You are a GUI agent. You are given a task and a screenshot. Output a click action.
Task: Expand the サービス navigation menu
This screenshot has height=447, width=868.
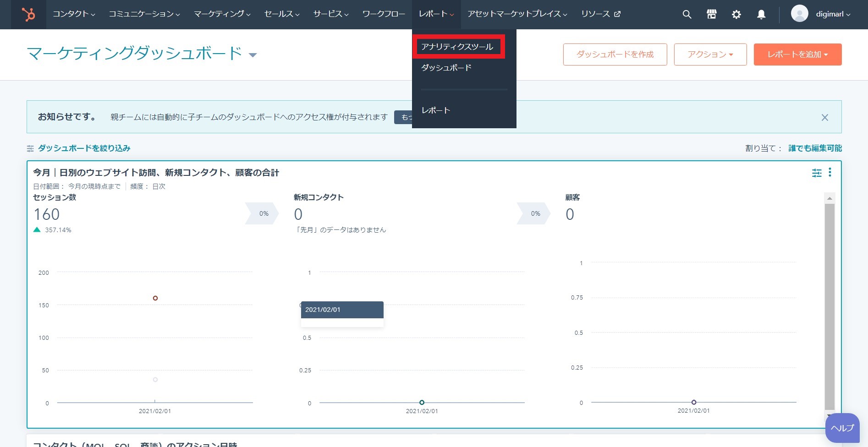tap(331, 14)
